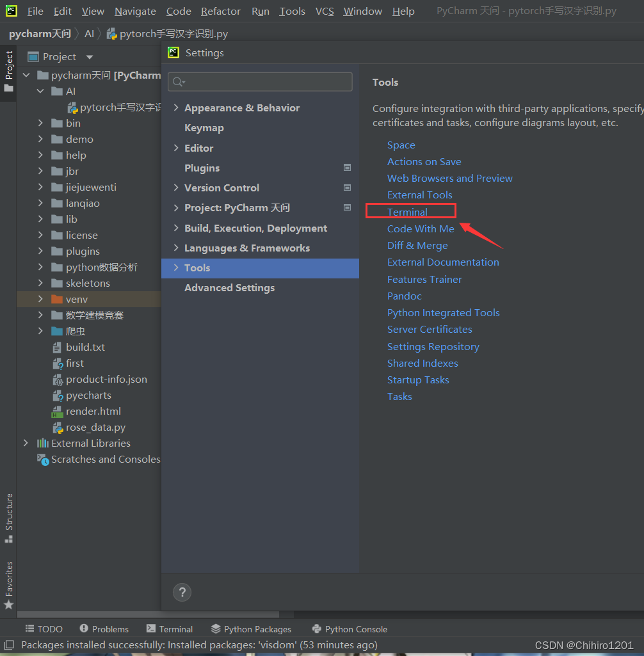Expand the 爬虫 folder

(x=40, y=331)
